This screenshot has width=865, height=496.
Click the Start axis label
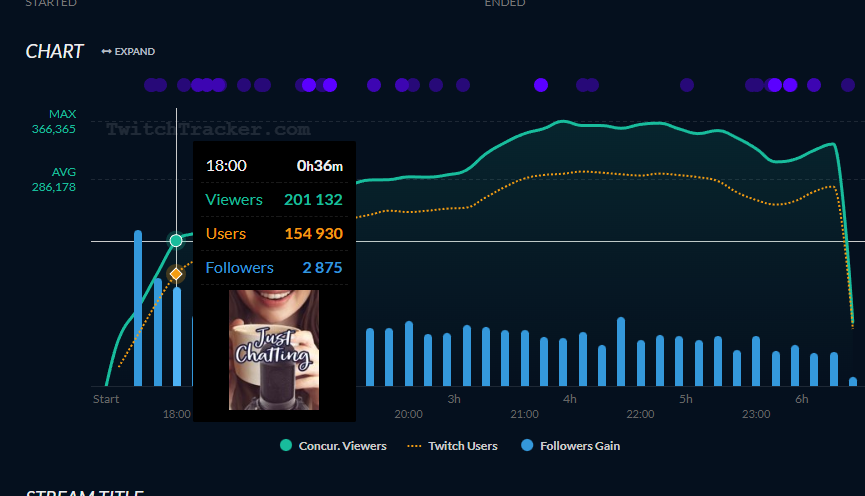(106, 399)
